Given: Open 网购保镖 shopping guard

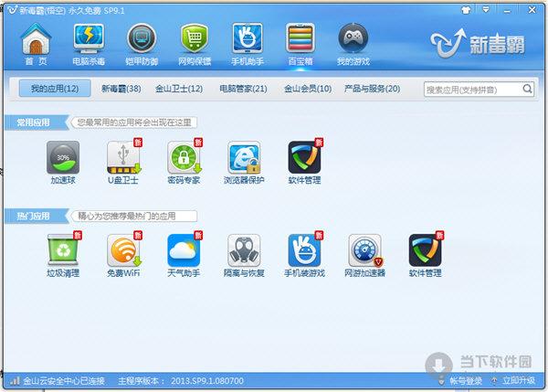Looking at the screenshot, I should pos(195,44).
